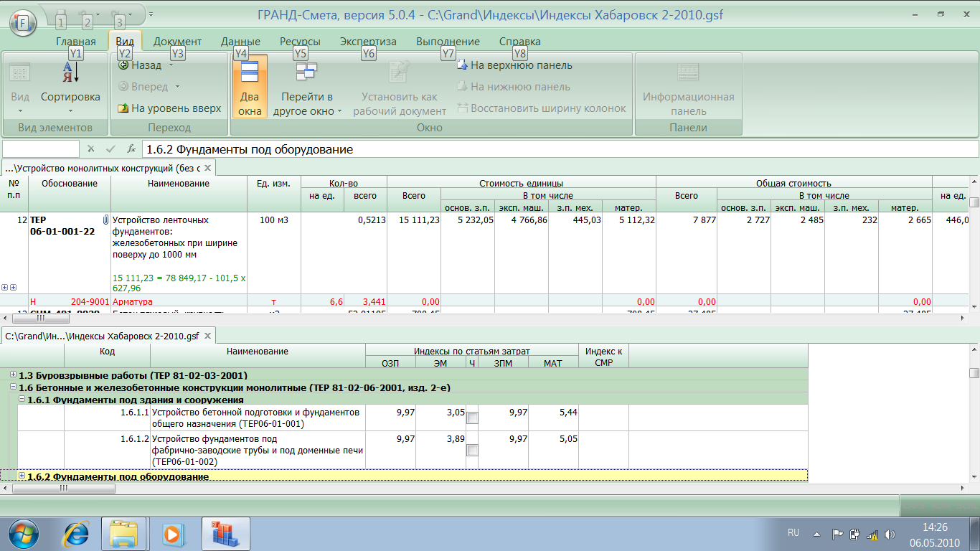The width and height of the screenshot is (980, 551).
Task: Expand section 1.6.2 Фундаменты под оборудование
Action: click(x=22, y=476)
